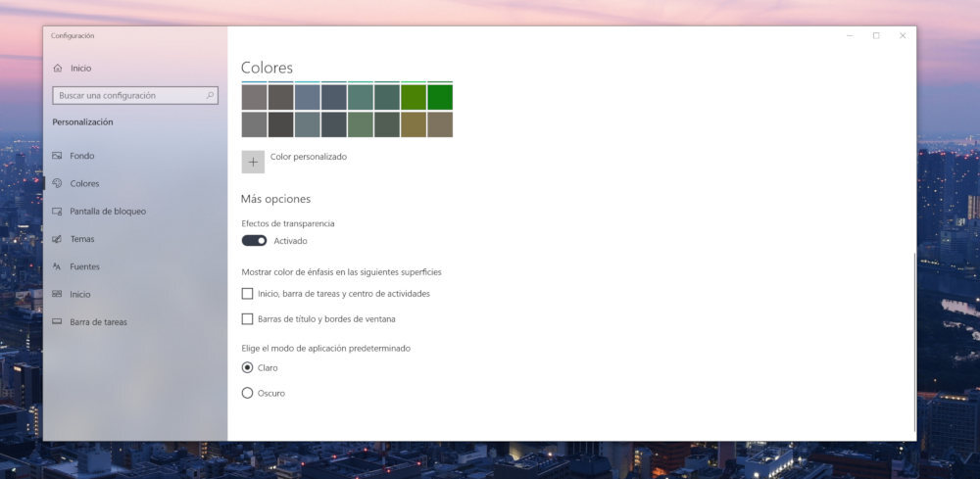Minimize the Configuración window
Screen dimensions: 980x479
[850, 35]
